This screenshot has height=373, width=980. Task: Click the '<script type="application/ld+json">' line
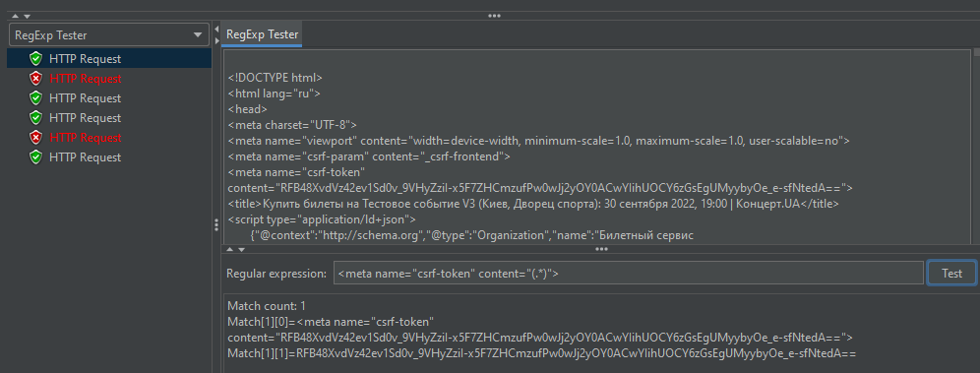coord(321,219)
